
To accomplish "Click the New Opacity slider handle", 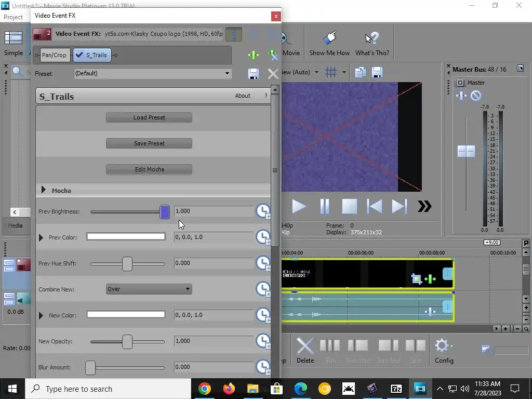I will coord(127,342).
